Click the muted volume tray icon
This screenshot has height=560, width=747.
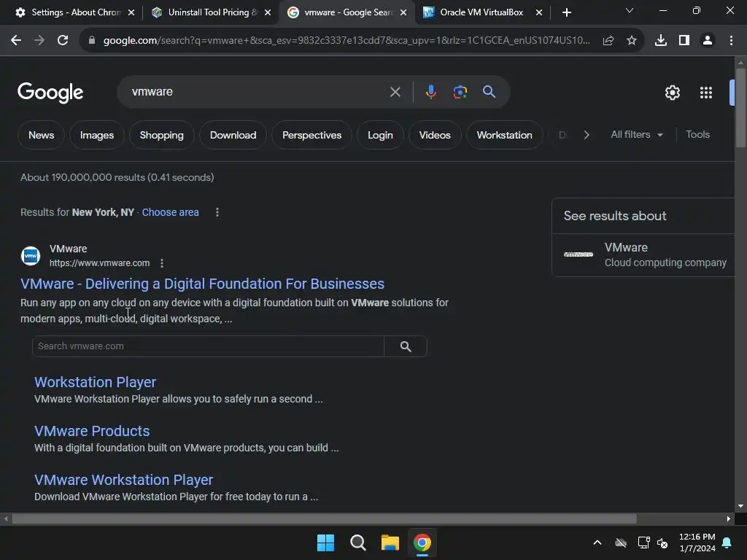(662, 542)
